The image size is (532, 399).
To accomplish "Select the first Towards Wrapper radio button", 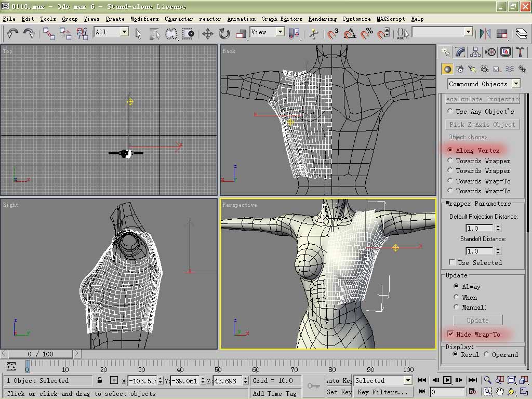I will click(450, 160).
